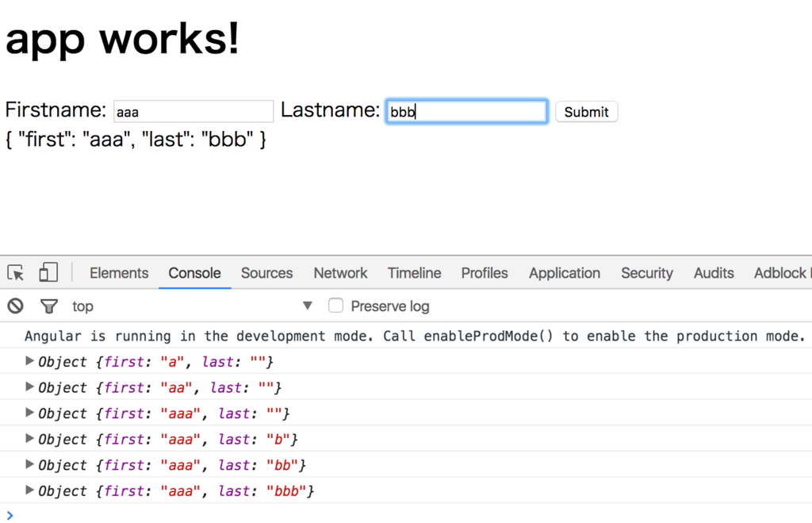Image resolution: width=812 pixels, height=523 pixels.
Task: Expand the Object with first "a"
Action: 30,361
